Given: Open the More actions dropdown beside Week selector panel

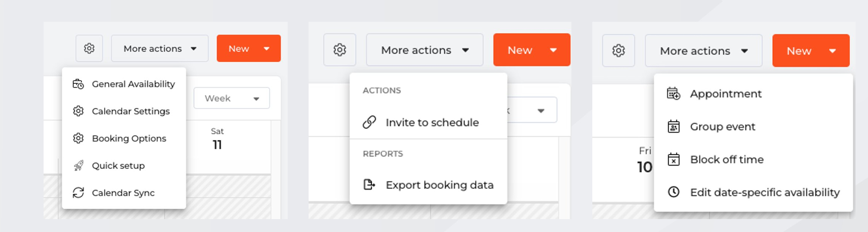Looking at the screenshot, I should pos(160,48).
